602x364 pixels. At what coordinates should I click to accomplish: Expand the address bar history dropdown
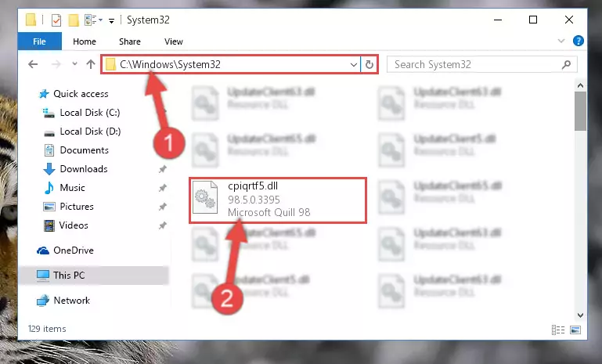(x=354, y=64)
